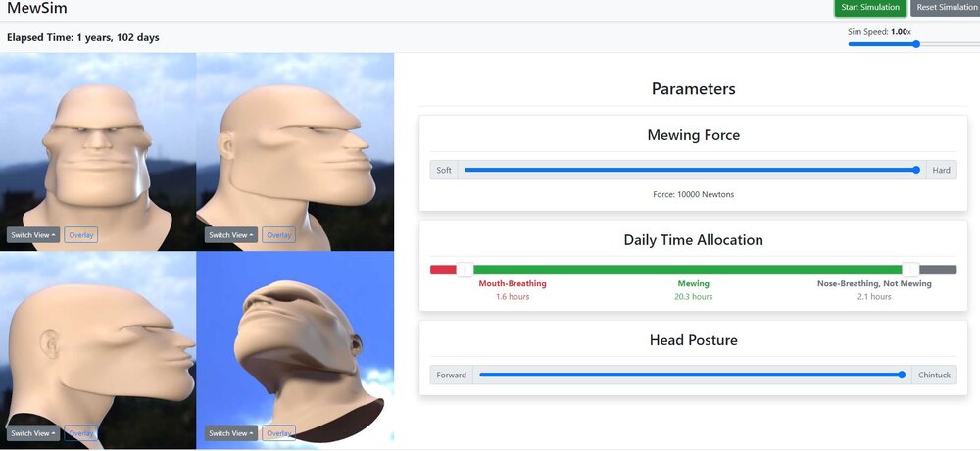Open Switch View dropdown on three-quarter view panel
The width and height of the screenshot is (980, 451).
230,235
